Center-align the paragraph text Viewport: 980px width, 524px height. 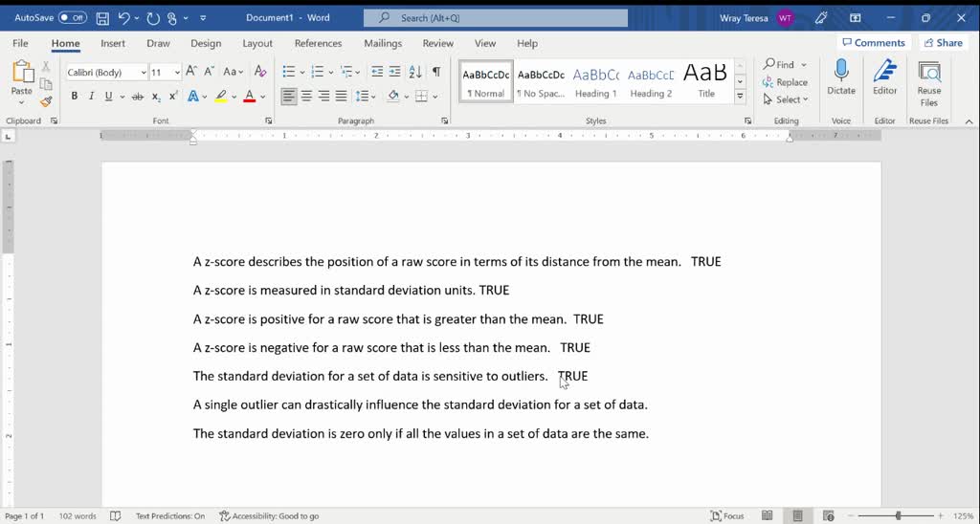[x=306, y=97]
